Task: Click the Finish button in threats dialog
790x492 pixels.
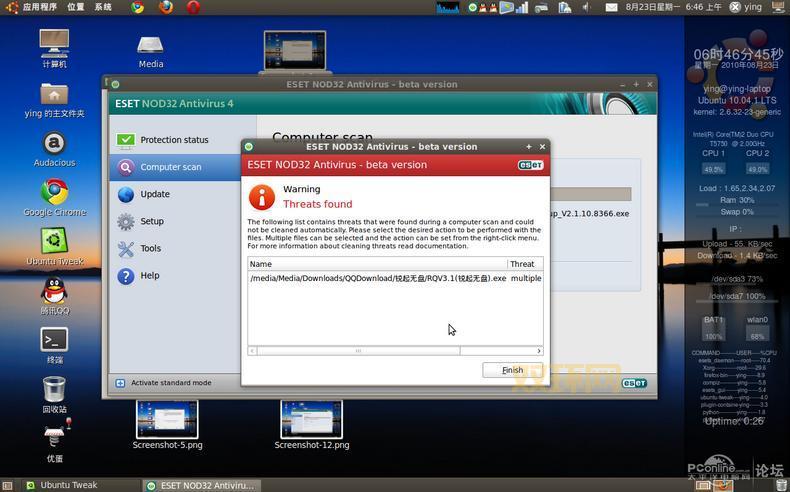Action: pyautogui.click(x=512, y=370)
